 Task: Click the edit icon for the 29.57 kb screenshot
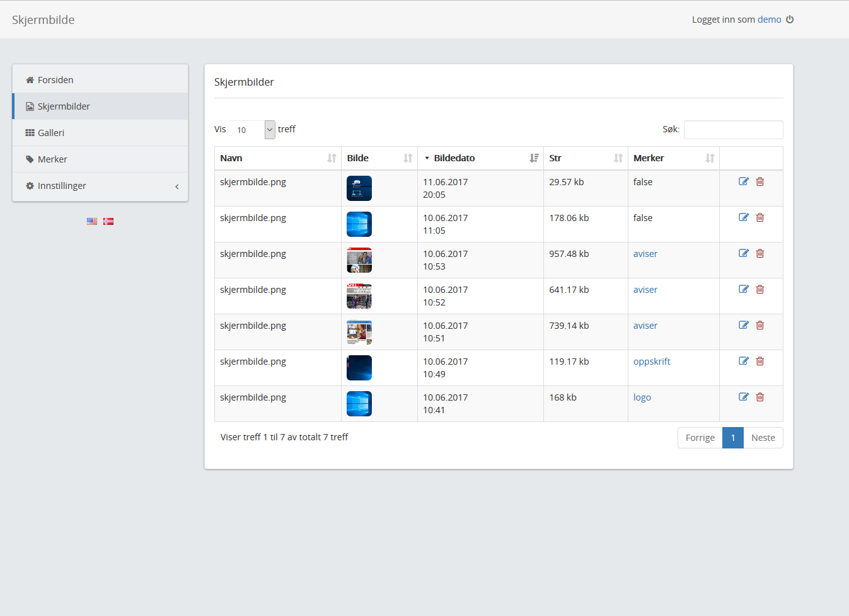tap(744, 181)
